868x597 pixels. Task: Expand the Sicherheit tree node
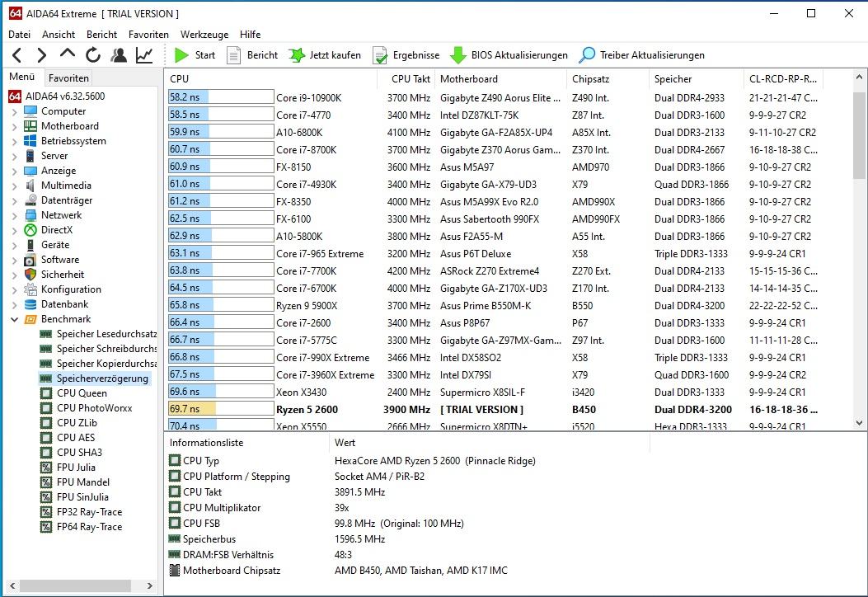click(x=14, y=275)
